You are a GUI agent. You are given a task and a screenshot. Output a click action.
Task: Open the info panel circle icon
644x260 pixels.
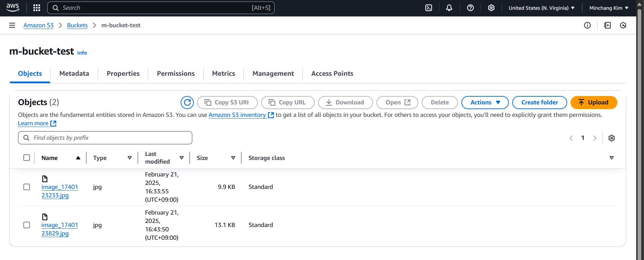point(587,25)
